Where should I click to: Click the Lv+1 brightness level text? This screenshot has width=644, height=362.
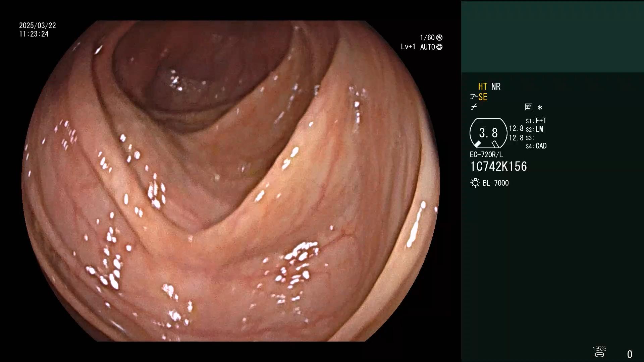[x=408, y=47]
